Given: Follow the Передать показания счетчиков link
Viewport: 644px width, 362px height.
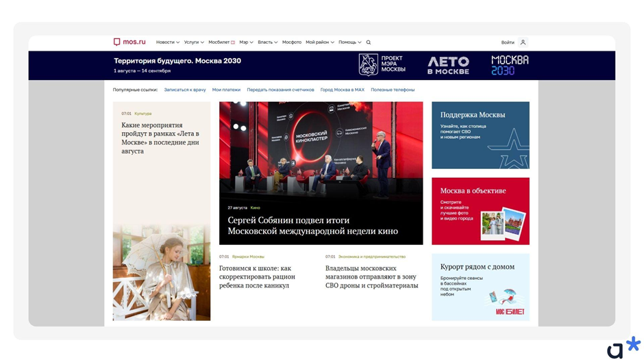Looking at the screenshot, I should point(280,90).
